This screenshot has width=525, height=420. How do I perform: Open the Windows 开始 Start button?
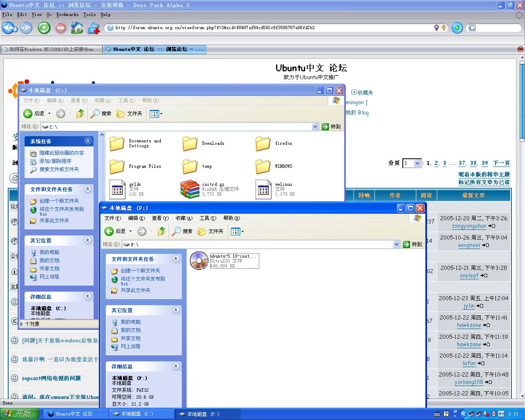click(x=20, y=414)
